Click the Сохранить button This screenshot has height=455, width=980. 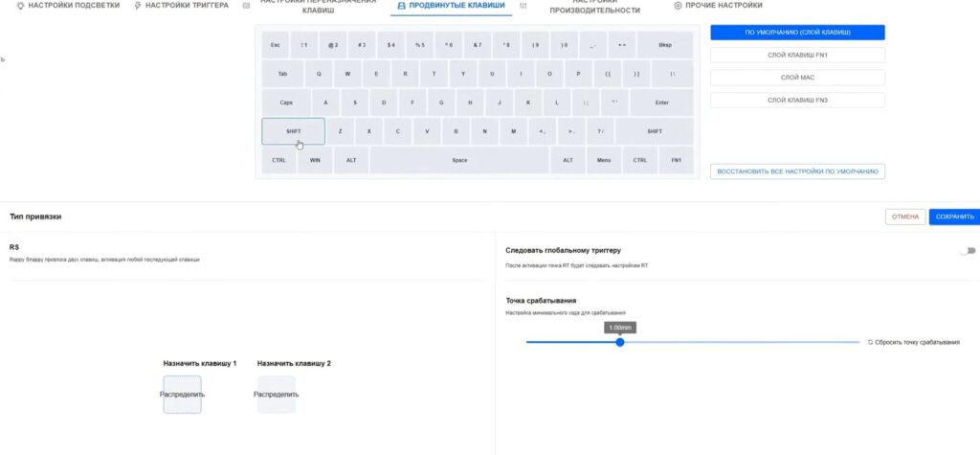954,216
